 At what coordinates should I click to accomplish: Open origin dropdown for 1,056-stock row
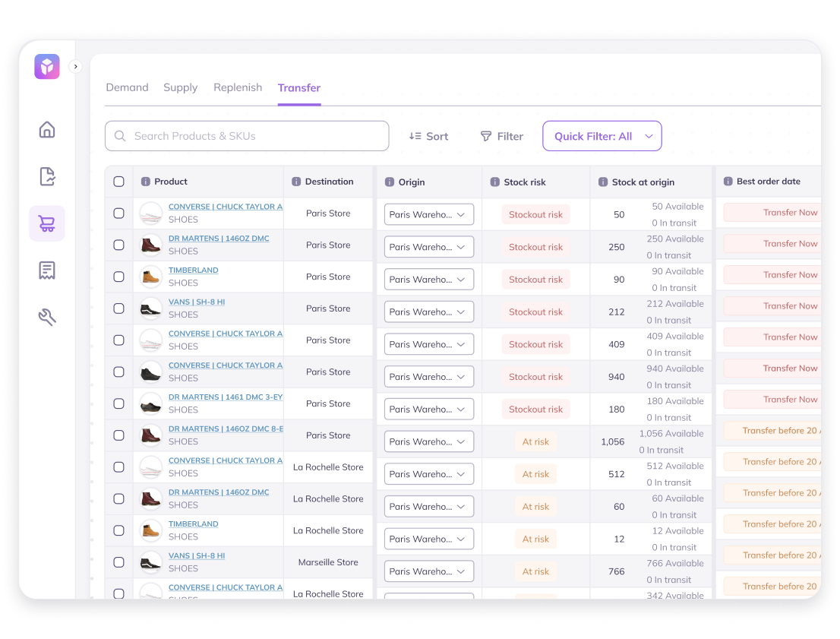429,441
